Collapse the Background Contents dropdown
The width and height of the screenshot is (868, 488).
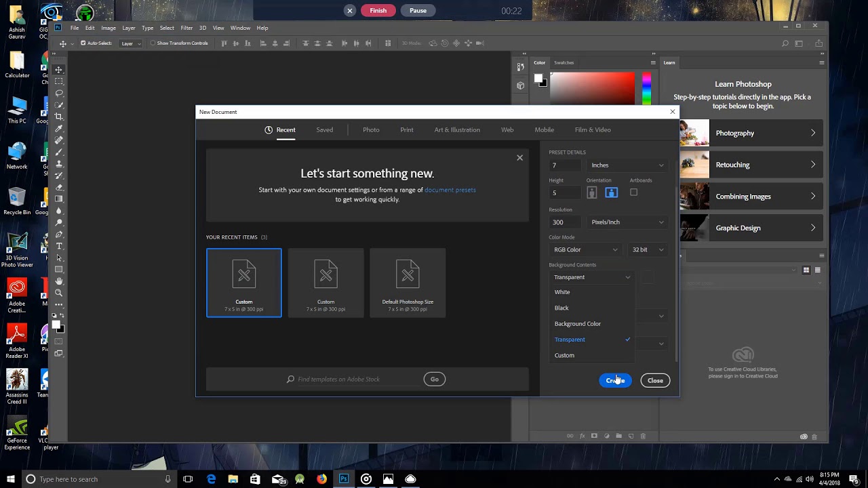591,277
